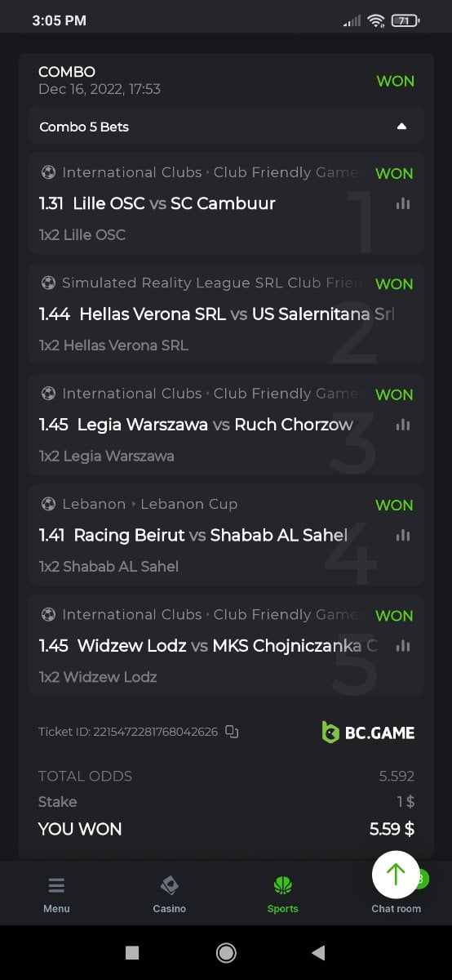The image size is (452, 980).
Task: Open Lille OSC vs SC Cambuur match
Action: [x=174, y=203]
